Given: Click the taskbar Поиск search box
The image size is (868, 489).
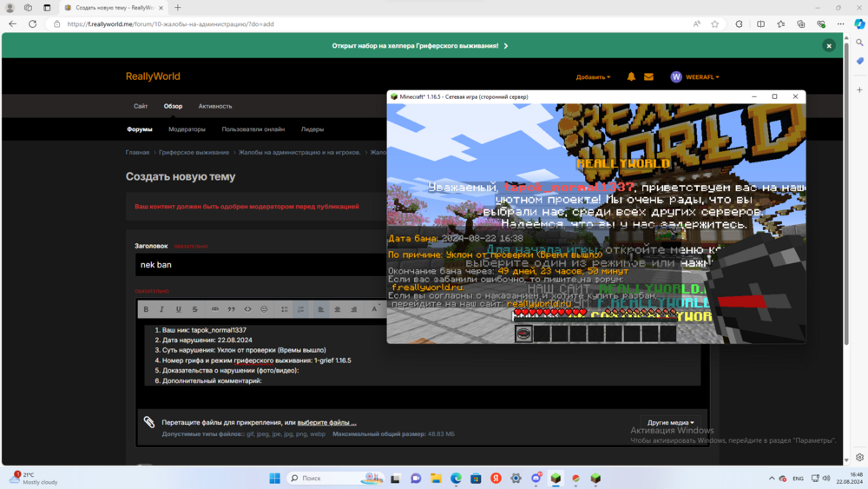Looking at the screenshot, I should [335, 479].
